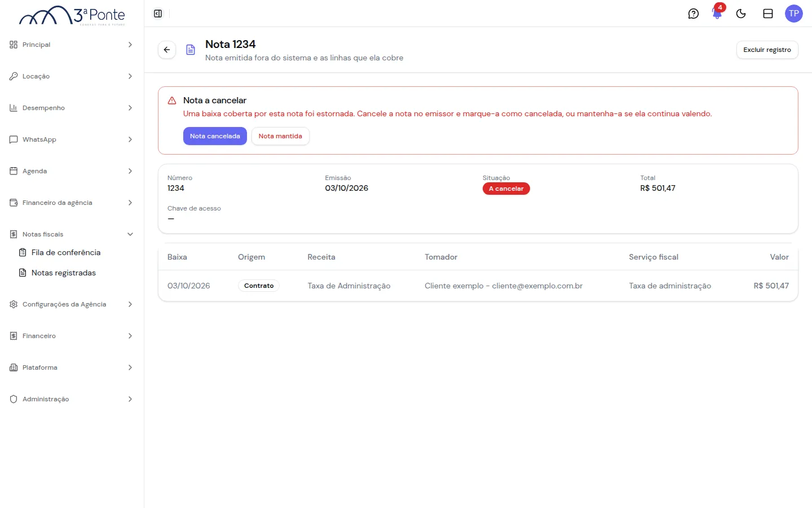
Task: Click the Agenda calendar icon
Action: pyautogui.click(x=14, y=171)
